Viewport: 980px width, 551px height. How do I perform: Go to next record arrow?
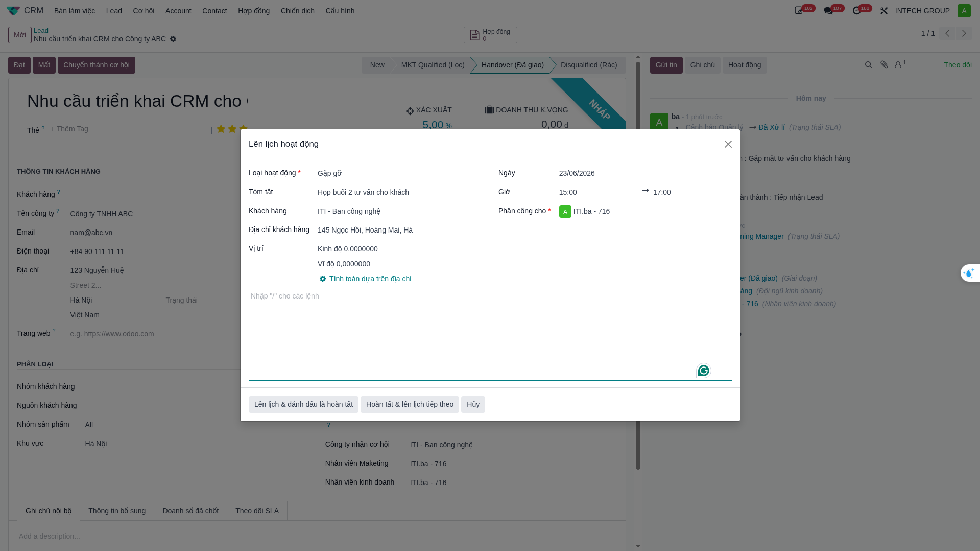point(964,33)
